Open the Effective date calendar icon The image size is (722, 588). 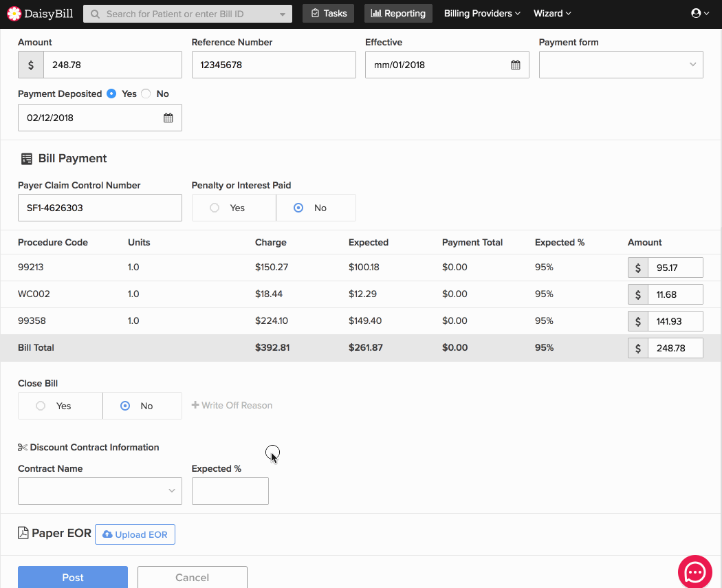515,65
